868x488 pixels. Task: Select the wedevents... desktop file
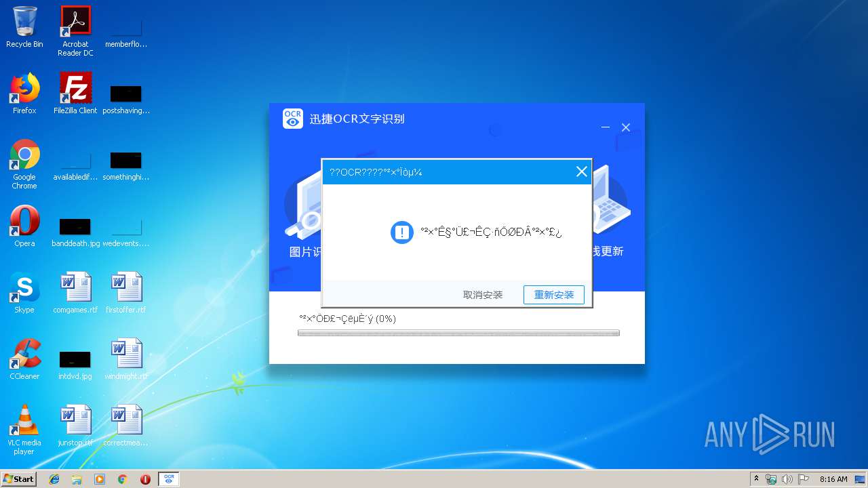tap(126, 231)
